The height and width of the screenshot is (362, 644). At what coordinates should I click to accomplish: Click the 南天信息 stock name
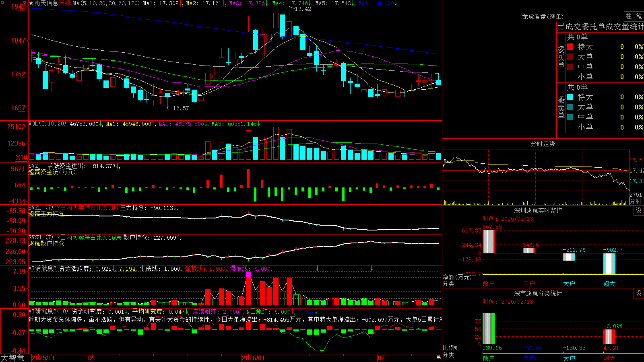[46, 3]
